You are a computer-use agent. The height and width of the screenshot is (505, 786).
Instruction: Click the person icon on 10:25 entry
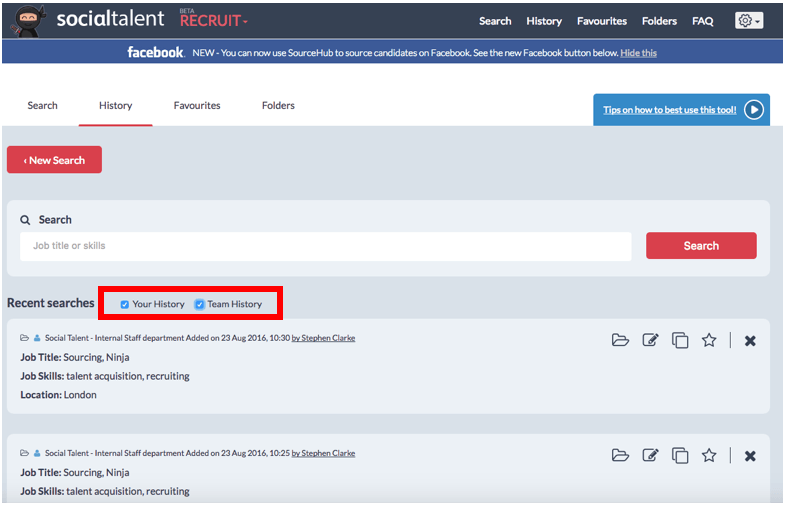pos(37,453)
